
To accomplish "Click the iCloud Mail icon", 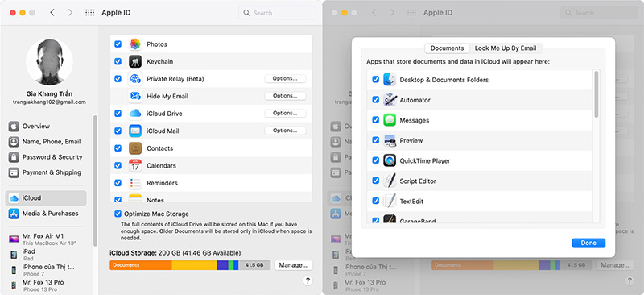I will click(x=135, y=131).
